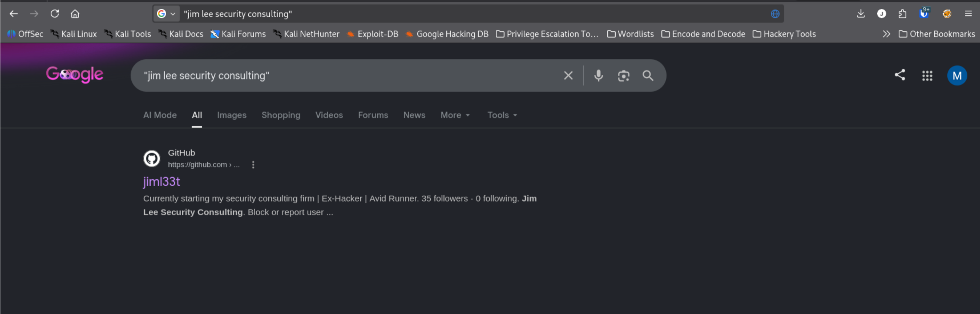Switch to the Videos tab
Viewport: 980px width, 314px height.
pos(329,115)
